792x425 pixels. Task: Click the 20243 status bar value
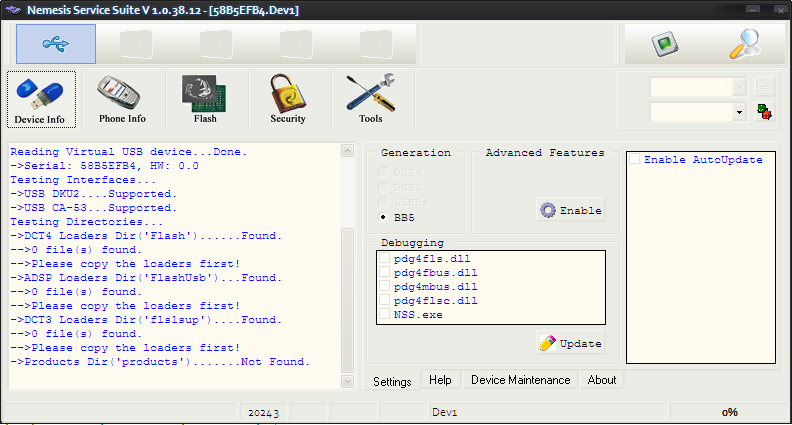coord(263,413)
